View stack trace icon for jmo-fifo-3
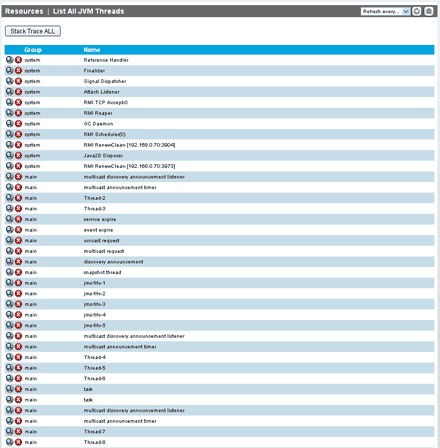Screen dimensions: 440x448 pyautogui.click(x=10, y=304)
